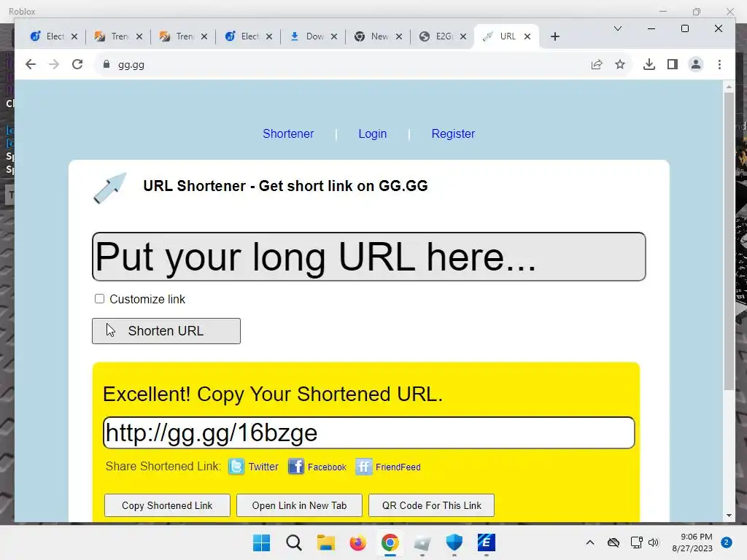Click Copy Shortened Link button
The height and width of the screenshot is (560, 747).
click(x=167, y=505)
